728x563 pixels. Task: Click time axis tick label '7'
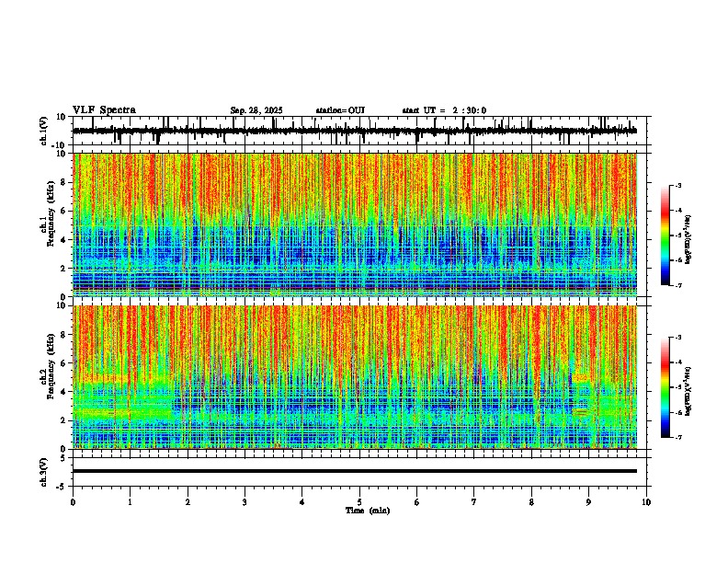pyautogui.click(x=474, y=502)
